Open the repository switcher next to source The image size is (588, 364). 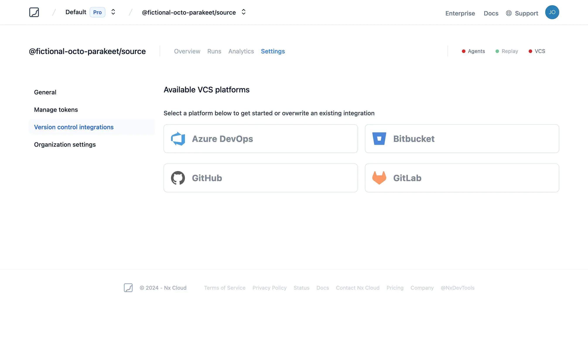click(243, 12)
